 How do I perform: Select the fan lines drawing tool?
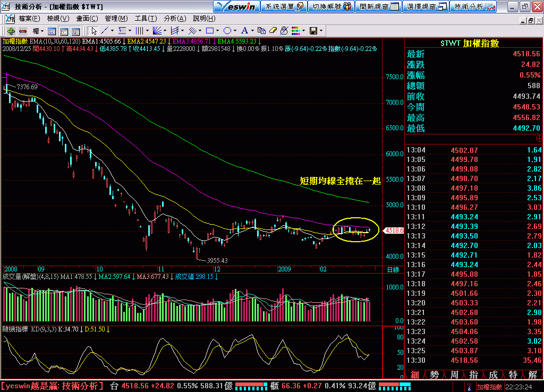(157, 31)
